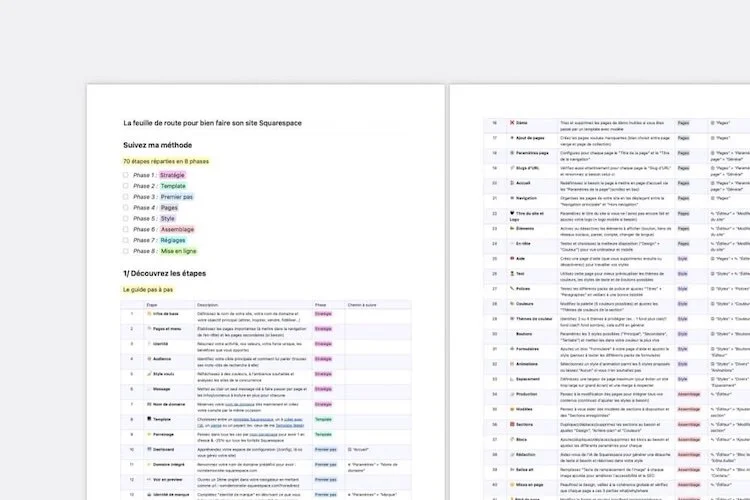This screenshot has width=750, height=500.
Task: Click the Assemblage tag in Production row
Action: click(689, 394)
